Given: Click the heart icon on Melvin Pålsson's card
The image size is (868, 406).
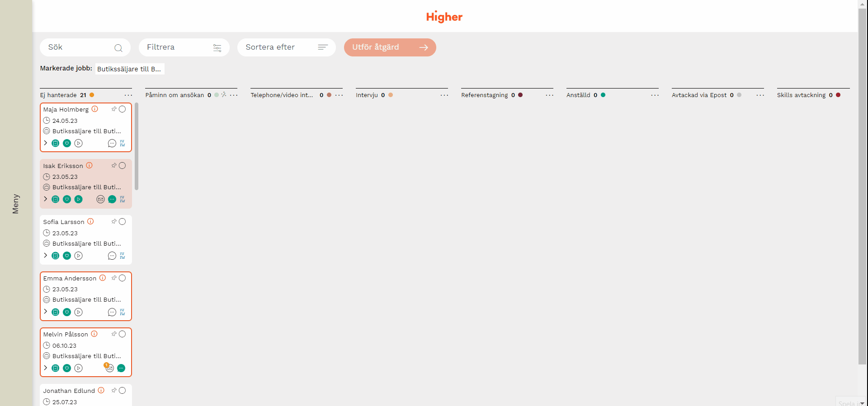Looking at the screenshot, I should [67, 368].
